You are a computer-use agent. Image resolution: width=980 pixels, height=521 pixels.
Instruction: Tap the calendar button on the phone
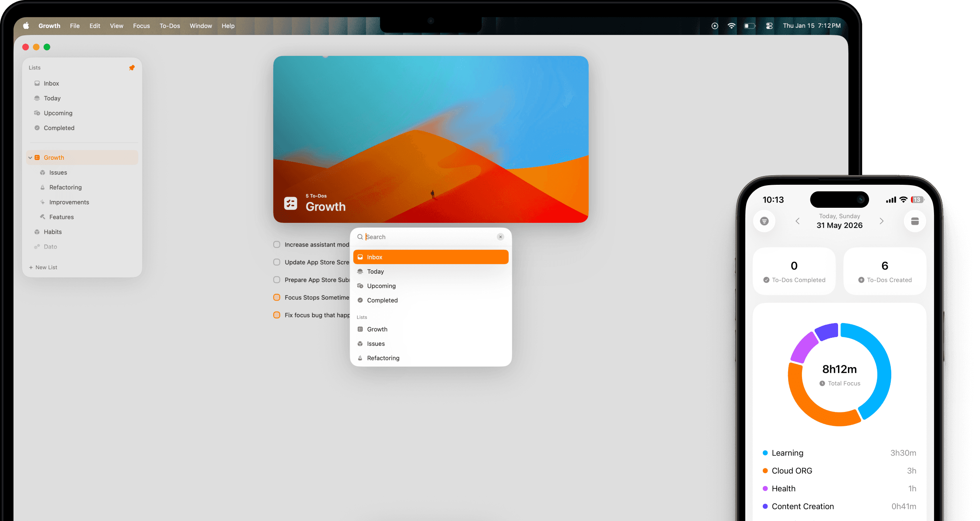pos(915,221)
